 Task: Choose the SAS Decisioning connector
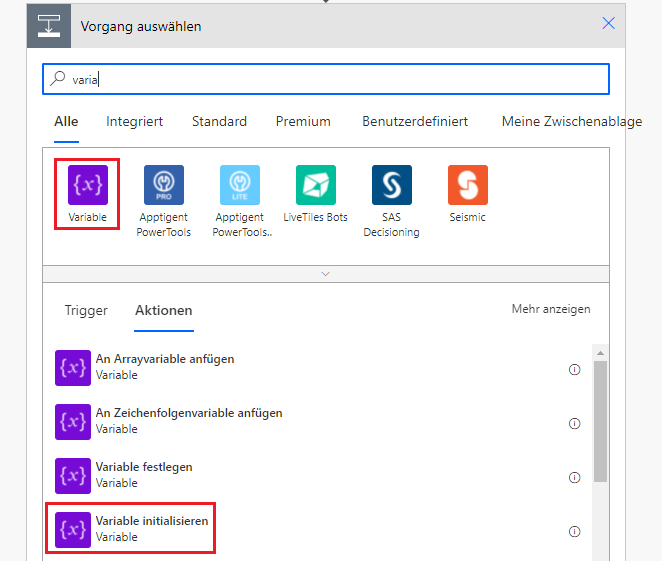[x=392, y=185]
